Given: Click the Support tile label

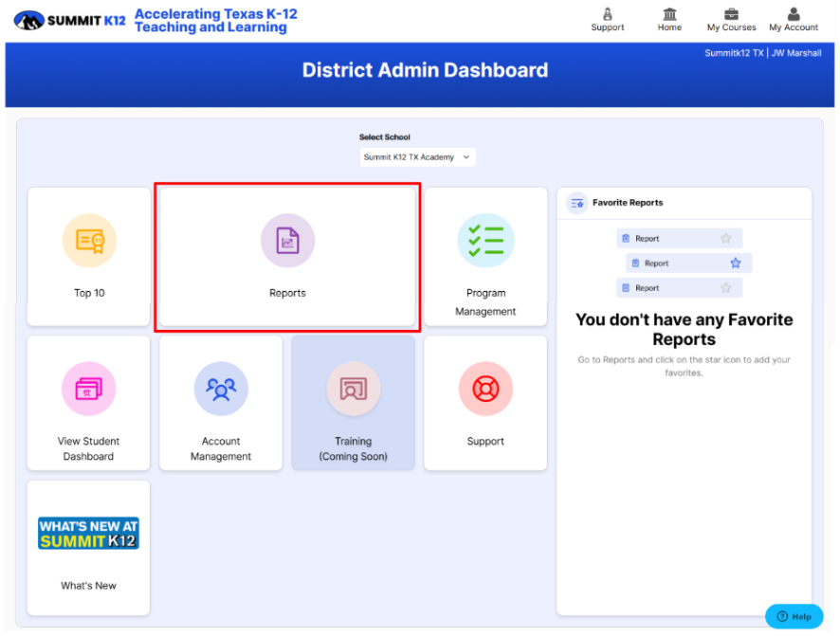Looking at the screenshot, I should 485,441.
